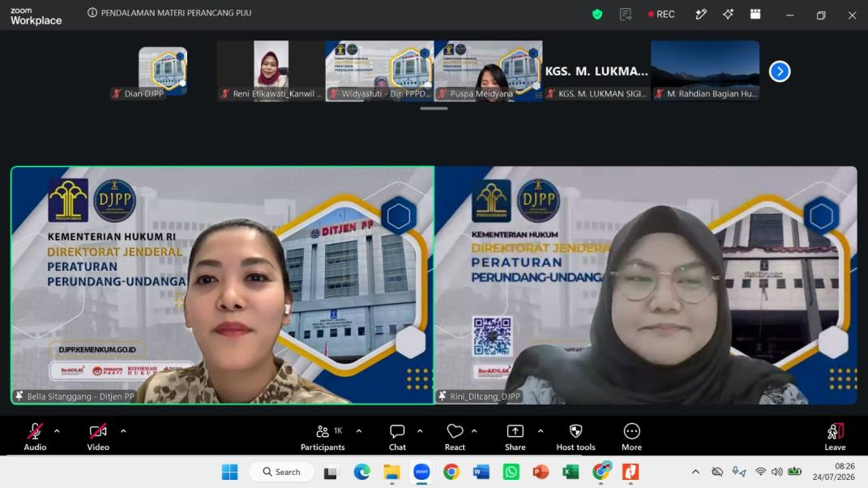This screenshot has height=488, width=868.
Task: Open the Chat panel
Action: [397, 436]
